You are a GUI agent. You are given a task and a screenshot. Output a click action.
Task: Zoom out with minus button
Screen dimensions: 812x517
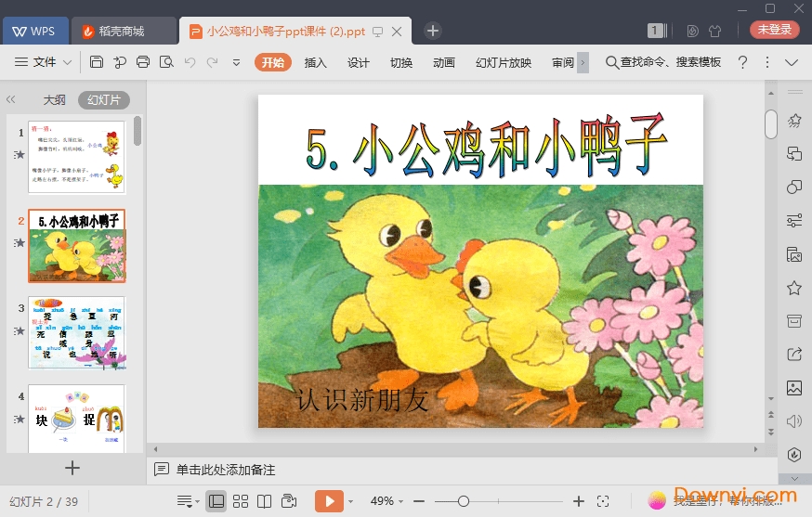(419, 501)
